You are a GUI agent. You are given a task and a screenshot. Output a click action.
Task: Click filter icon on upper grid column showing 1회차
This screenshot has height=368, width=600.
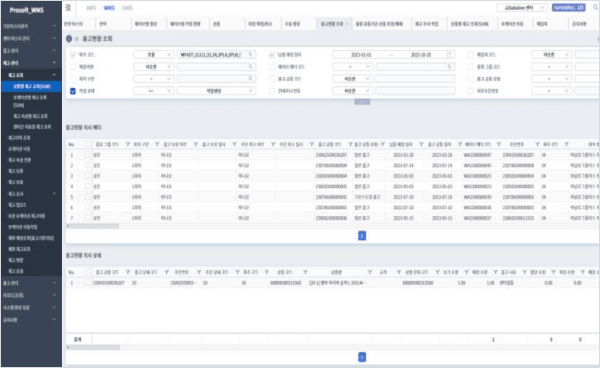157,144
